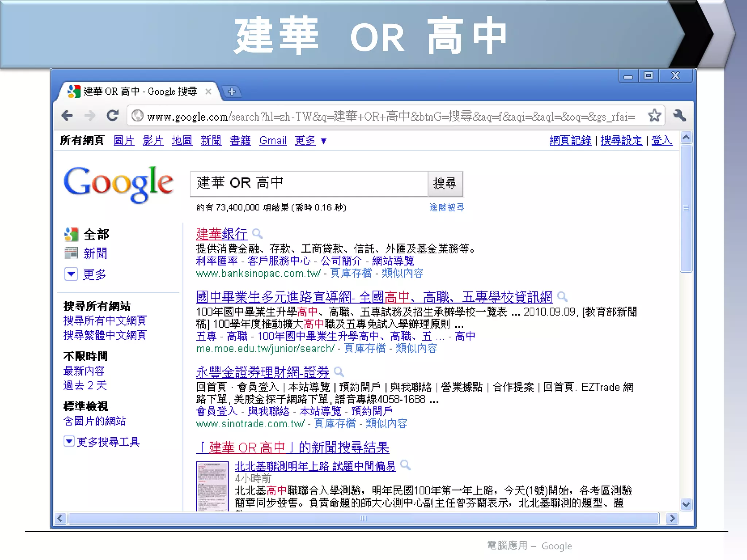Click the horizontal scrollbar thumb

pyautogui.click(x=364, y=518)
